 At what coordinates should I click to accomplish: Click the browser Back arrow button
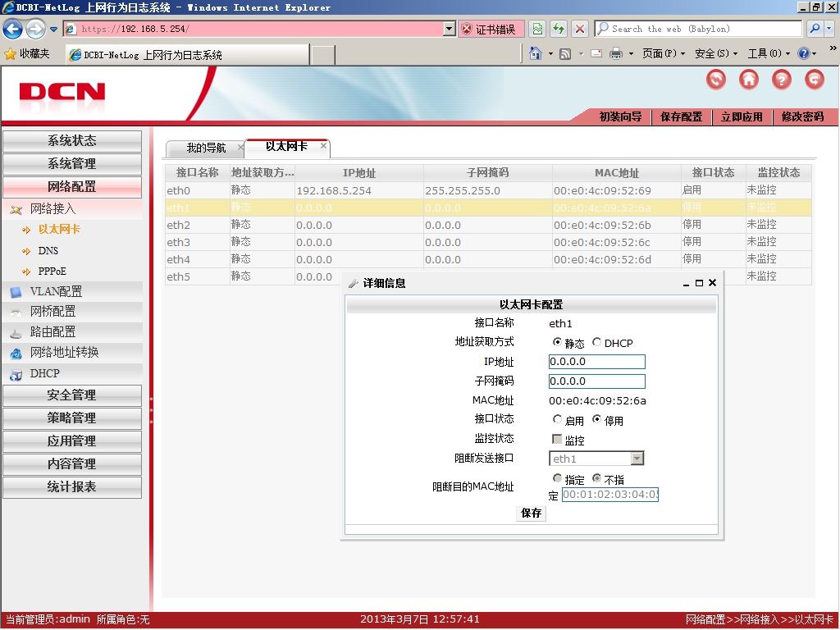pos(13,29)
